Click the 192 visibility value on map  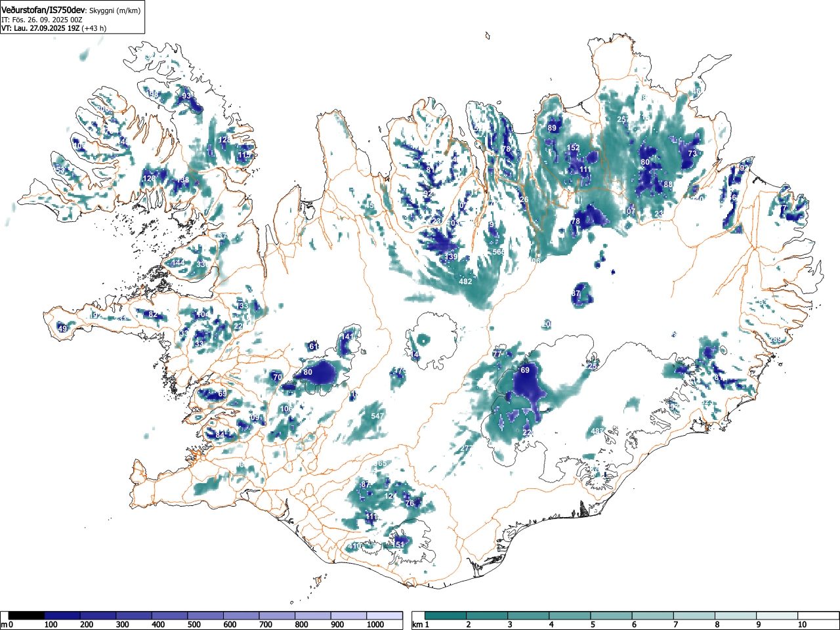pyautogui.click(x=95, y=316)
